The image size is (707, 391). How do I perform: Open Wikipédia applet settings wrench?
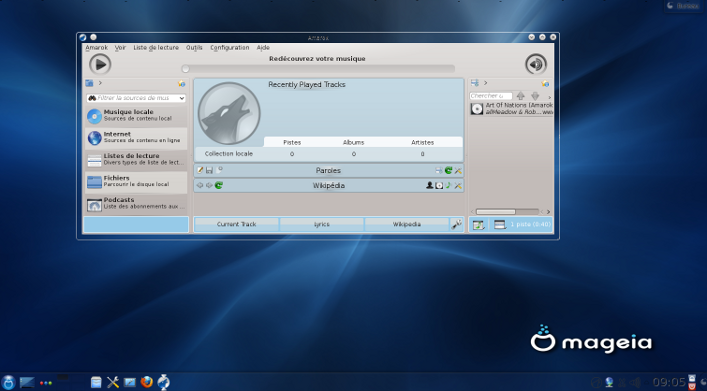click(458, 185)
